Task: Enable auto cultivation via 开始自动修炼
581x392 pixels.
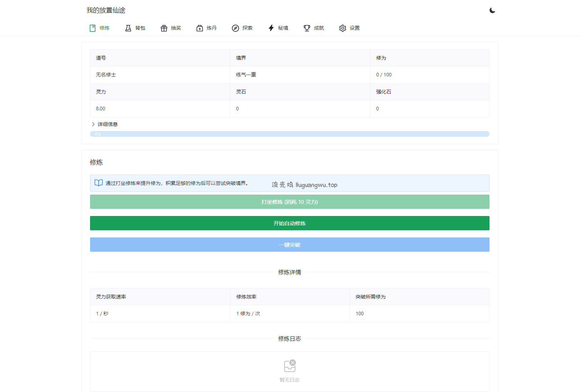Action: click(289, 223)
